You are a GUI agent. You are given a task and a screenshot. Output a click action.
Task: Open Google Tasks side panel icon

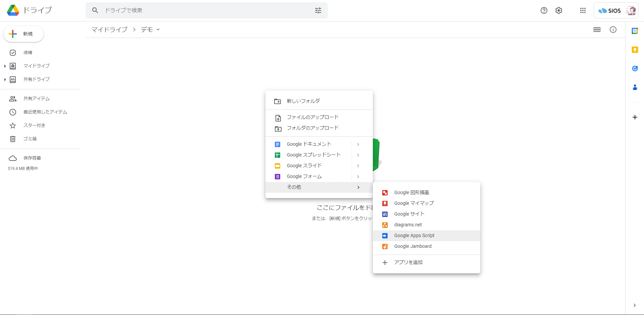coord(635,69)
